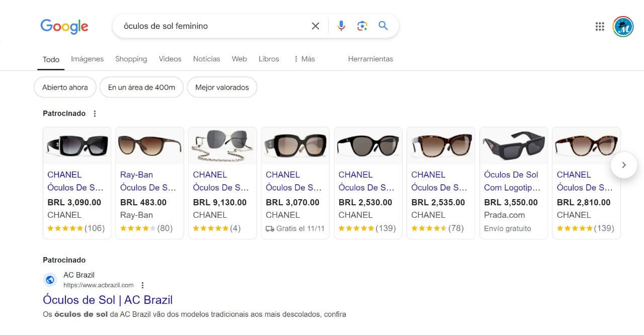Click the Prada black sunglasses thumbnail
The width and height of the screenshot is (644, 335).
(514, 146)
